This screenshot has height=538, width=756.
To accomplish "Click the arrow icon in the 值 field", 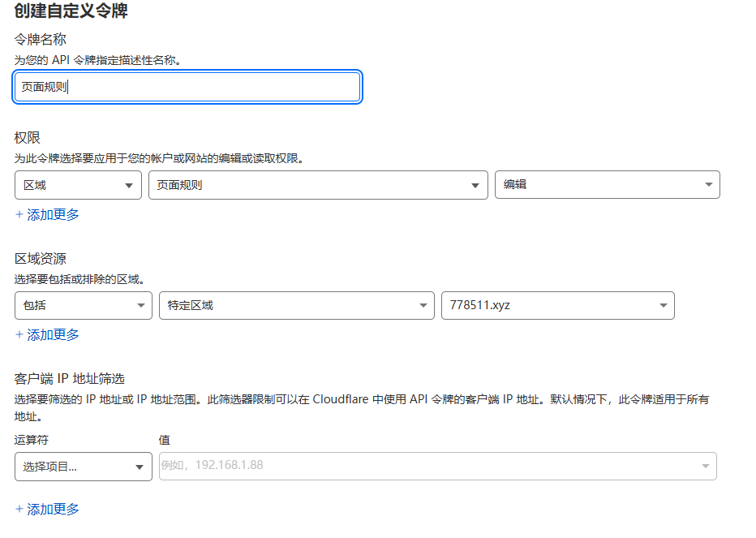I will 704,466.
